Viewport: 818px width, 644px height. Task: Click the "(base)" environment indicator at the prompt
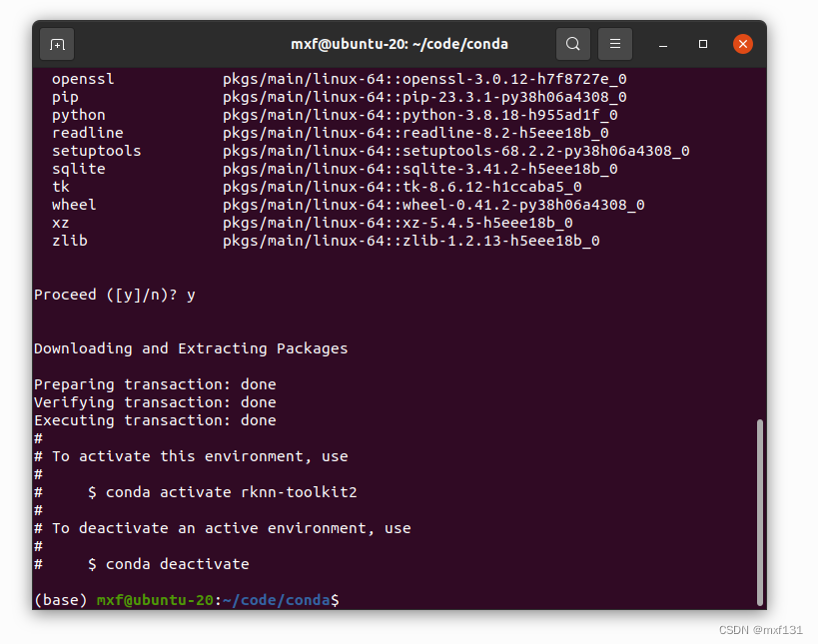pos(60,599)
